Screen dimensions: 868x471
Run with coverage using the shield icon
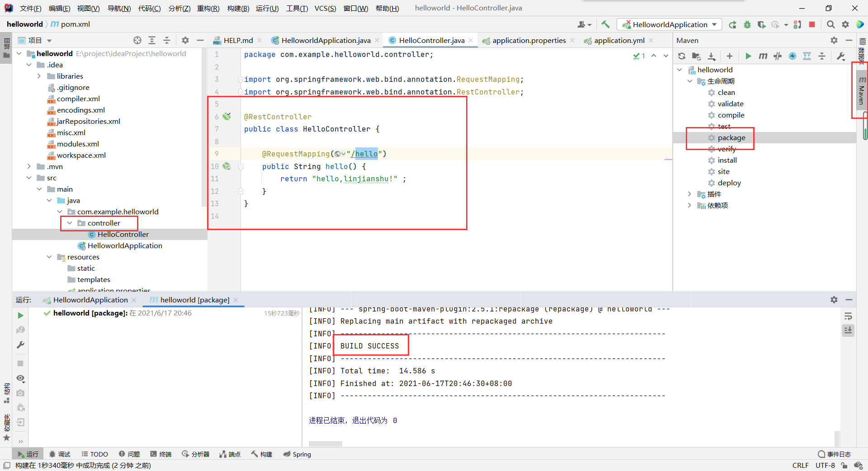tap(761, 24)
